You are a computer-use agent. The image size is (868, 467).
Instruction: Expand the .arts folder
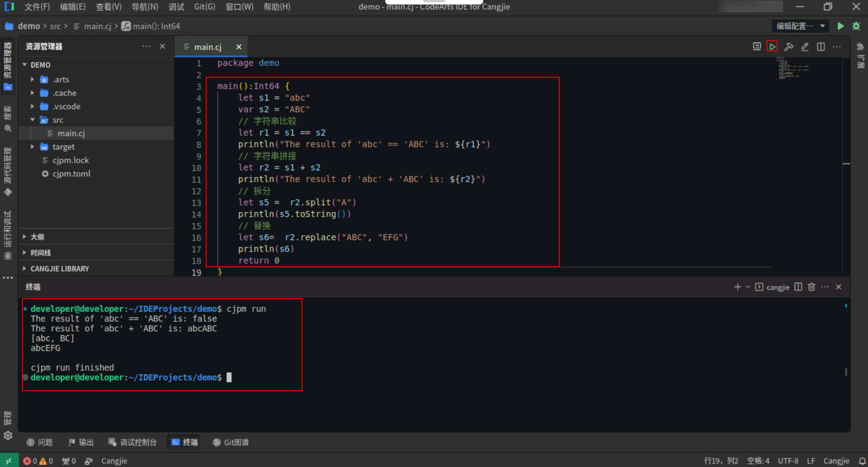coord(32,79)
